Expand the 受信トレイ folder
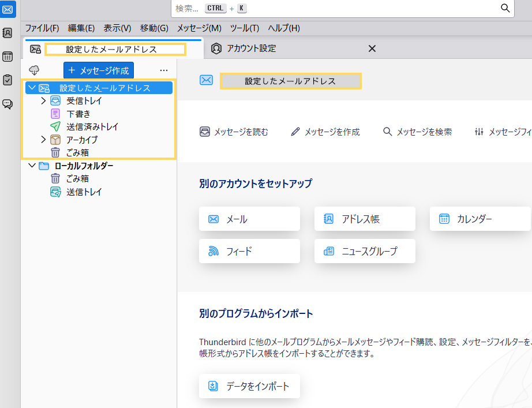Image resolution: width=532 pixels, height=408 pixels. coord(43,101)
